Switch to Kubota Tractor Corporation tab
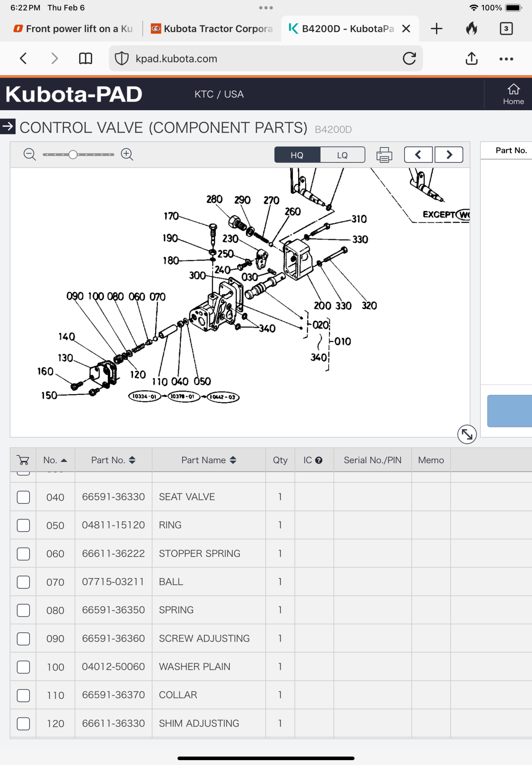Screen dimensions: 532x765 point(212,29)
